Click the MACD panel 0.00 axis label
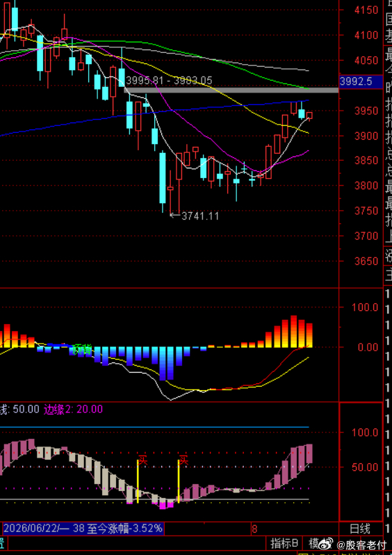This screenshot has height=555, width=392. 368,347
